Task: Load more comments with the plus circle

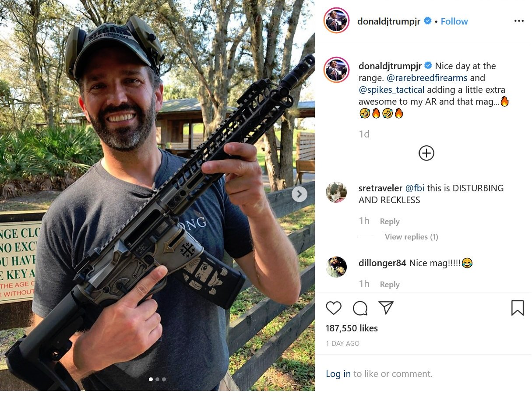Action: click(426, 153)
